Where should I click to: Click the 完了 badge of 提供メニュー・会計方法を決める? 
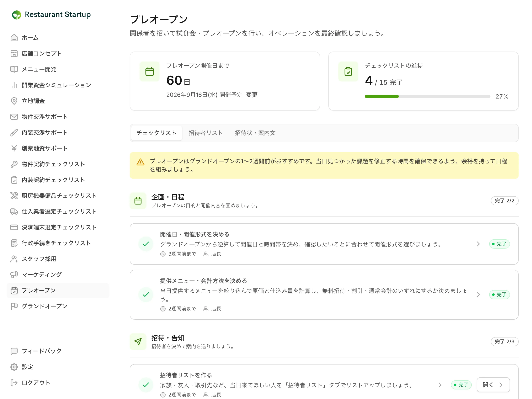pos(499,295)
